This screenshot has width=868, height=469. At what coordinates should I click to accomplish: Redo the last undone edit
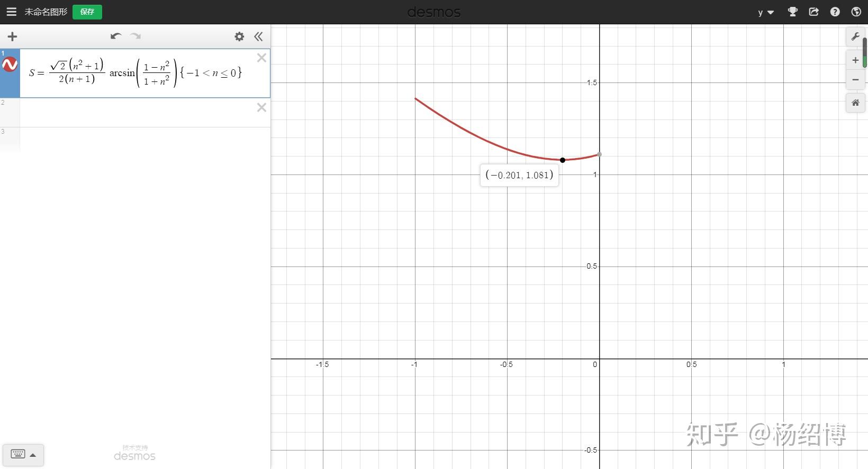pos(136,36)
